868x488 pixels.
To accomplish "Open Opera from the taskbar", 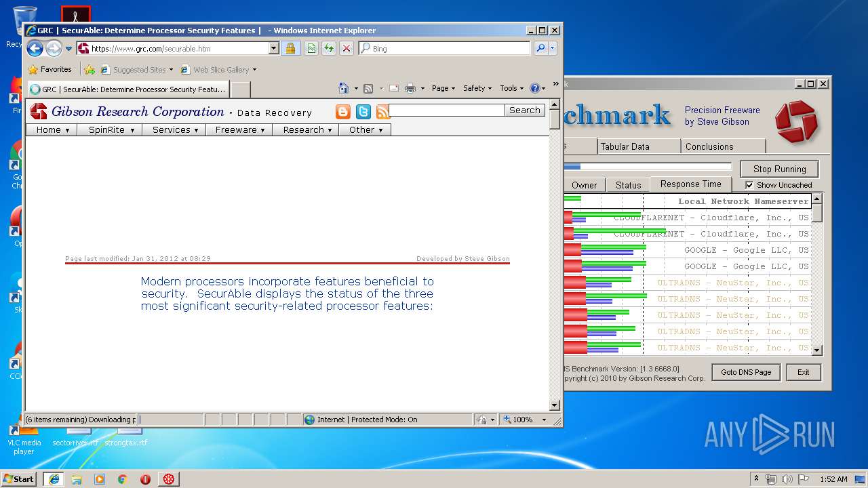I will click(x=145, y=479).
